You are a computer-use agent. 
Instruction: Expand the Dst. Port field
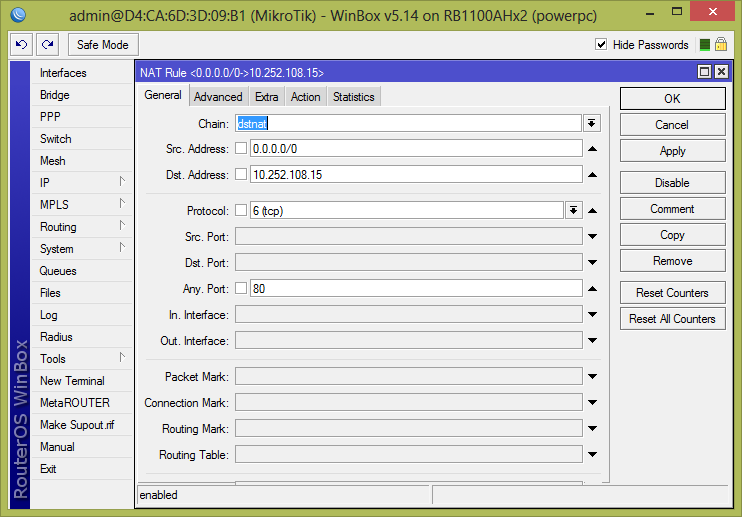[592, 263]
